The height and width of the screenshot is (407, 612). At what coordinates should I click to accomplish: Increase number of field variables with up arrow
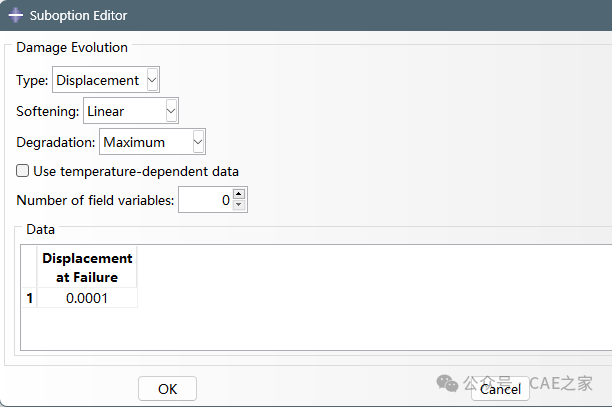tap(238, 194)
